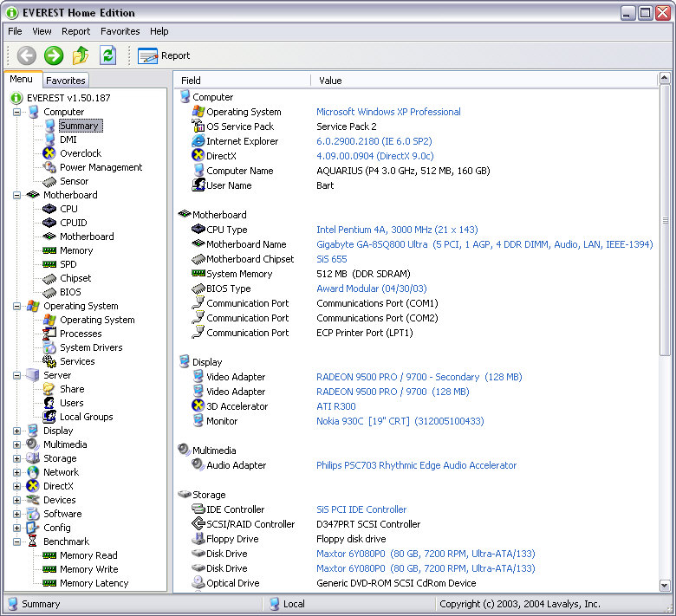676x616 pixels.
Task: Collapse the Operating System tree node
Action: click(16, 306)
